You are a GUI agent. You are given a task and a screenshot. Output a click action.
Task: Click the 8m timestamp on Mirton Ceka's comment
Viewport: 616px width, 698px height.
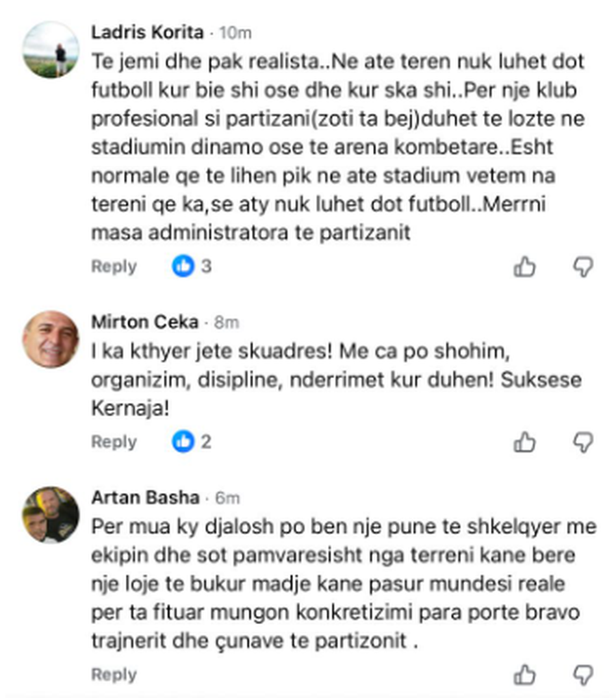[224, 322]
